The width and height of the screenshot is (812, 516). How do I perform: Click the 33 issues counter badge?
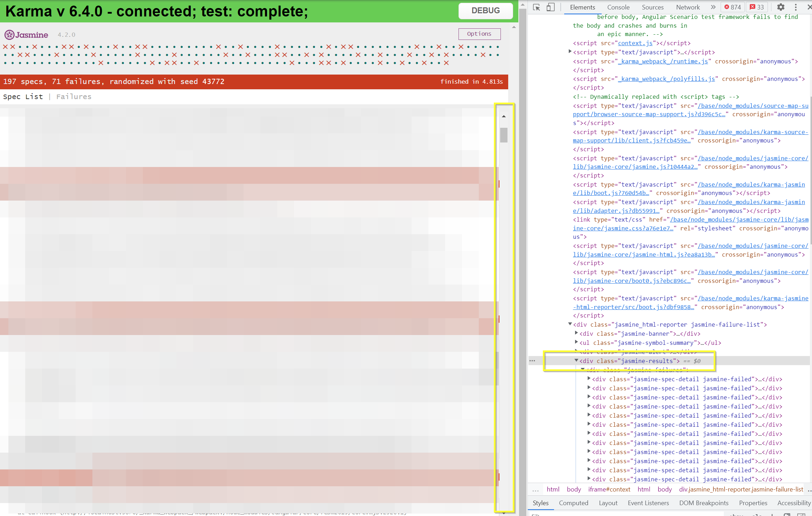[757, 7]
